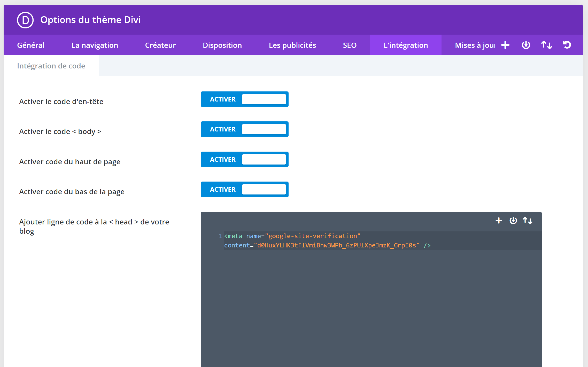The width and height of the screenshot is (588, 367).
Task: Select the L'intégration tab
Action: pyautogui.click(x=406, y=45)
